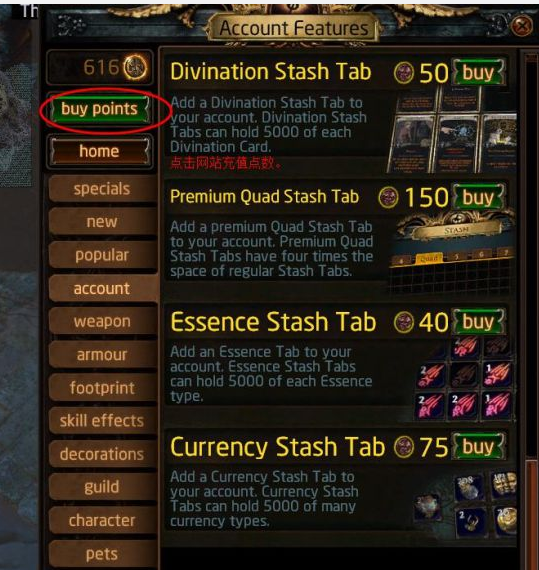Viewport: 539px width, 570px height.
Task: Click the coin icon next to price 50
Action: click(404, 72)
